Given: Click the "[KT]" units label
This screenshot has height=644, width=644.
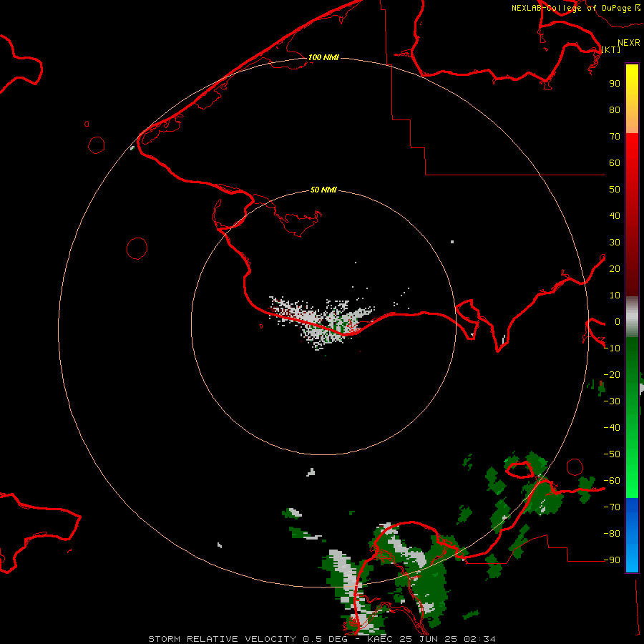Looking at the screenshot, I should 611,49.
